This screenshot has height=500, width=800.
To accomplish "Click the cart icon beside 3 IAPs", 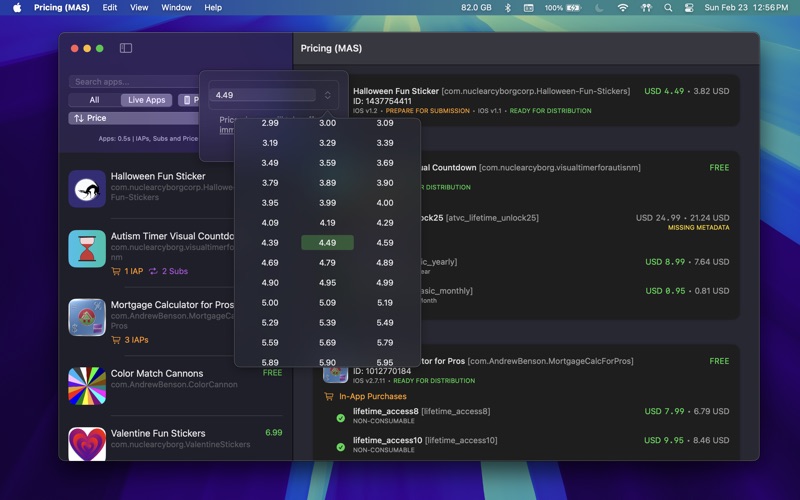I will click(116, 340).
